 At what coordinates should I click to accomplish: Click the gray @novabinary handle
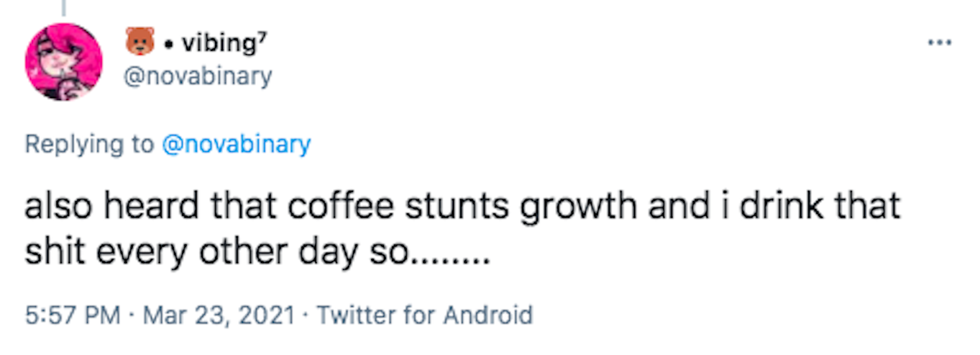coord(198,76)
